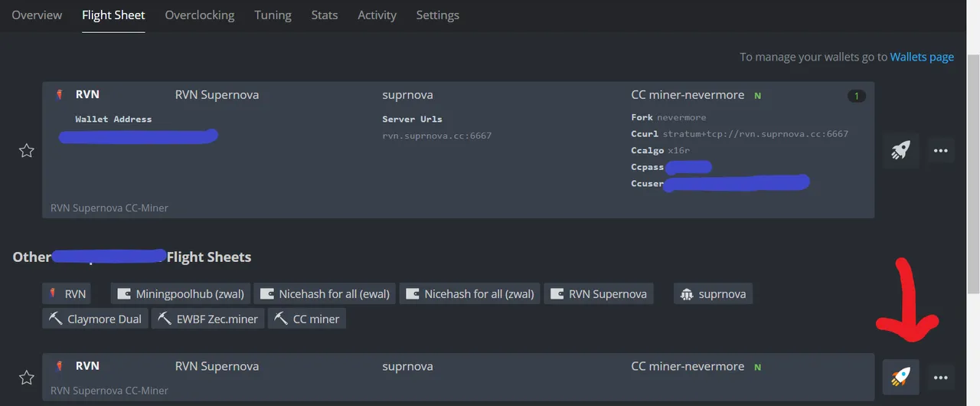Filter by Claymore Dual miner tag
The height and width of the screenshot is (406, 980).
96,319
